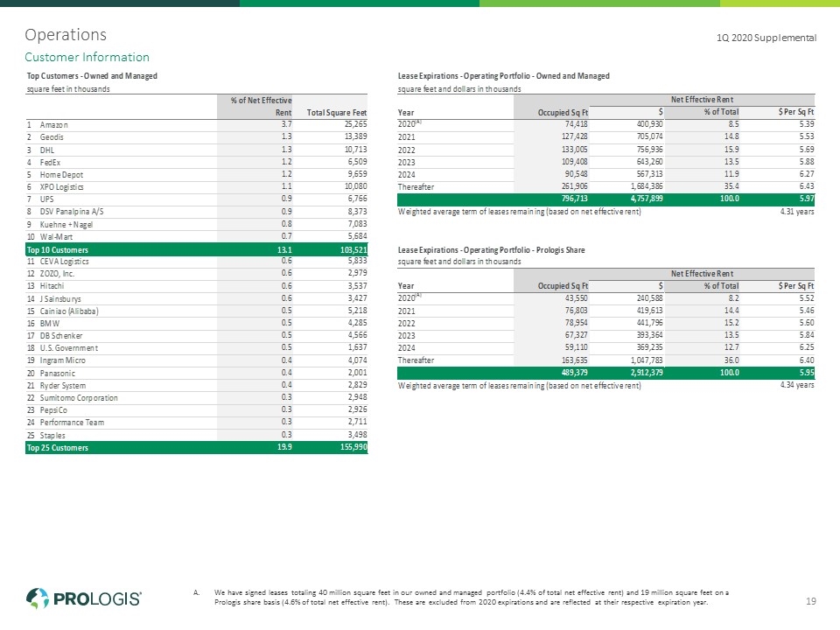Viewport: 840px width, 630px height.
Task: Click the 489,379 Prologis Share total sq ft
Action: pos(574,373)
